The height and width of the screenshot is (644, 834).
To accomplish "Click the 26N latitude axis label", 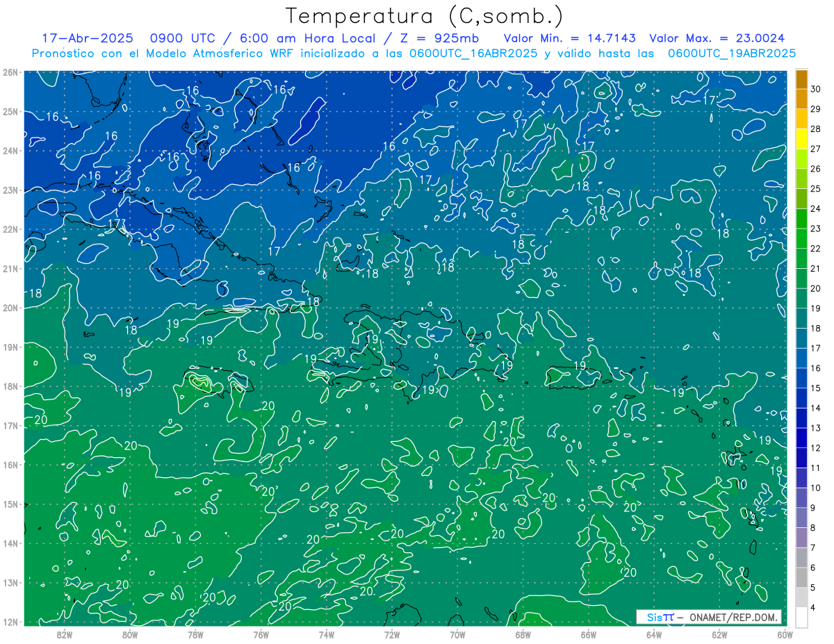I will (x=10, y=72).
